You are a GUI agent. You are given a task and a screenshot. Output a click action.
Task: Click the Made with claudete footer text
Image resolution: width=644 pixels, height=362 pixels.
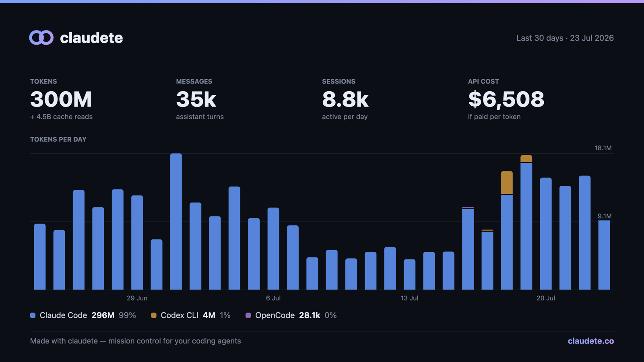[x=136, y=341]
